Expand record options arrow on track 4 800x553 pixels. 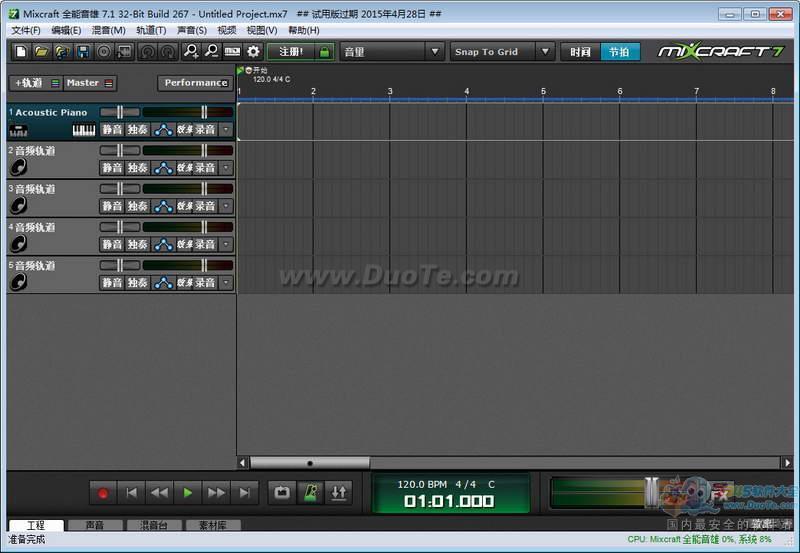click(x=226, y=244)
